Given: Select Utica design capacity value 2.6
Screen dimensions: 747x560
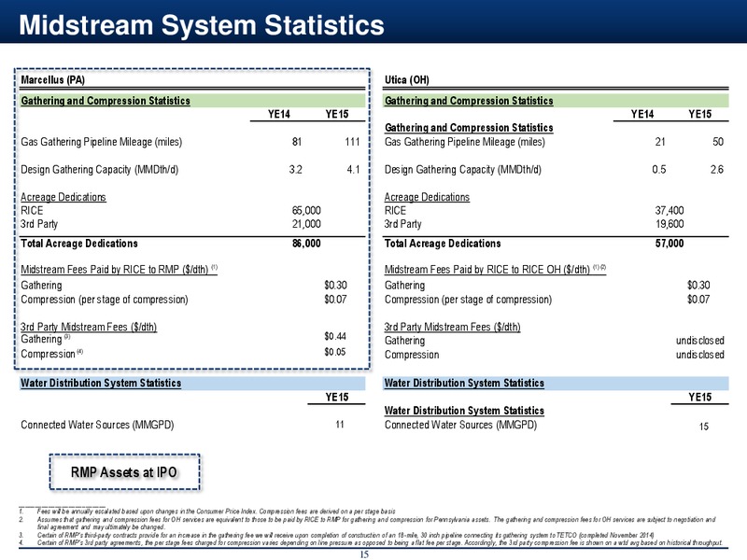Looking at the screenshot, I should [x=717, y=170].
